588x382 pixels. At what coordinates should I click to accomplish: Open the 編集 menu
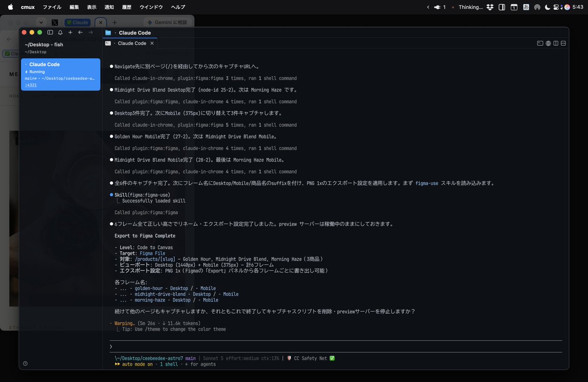(74, 7)
